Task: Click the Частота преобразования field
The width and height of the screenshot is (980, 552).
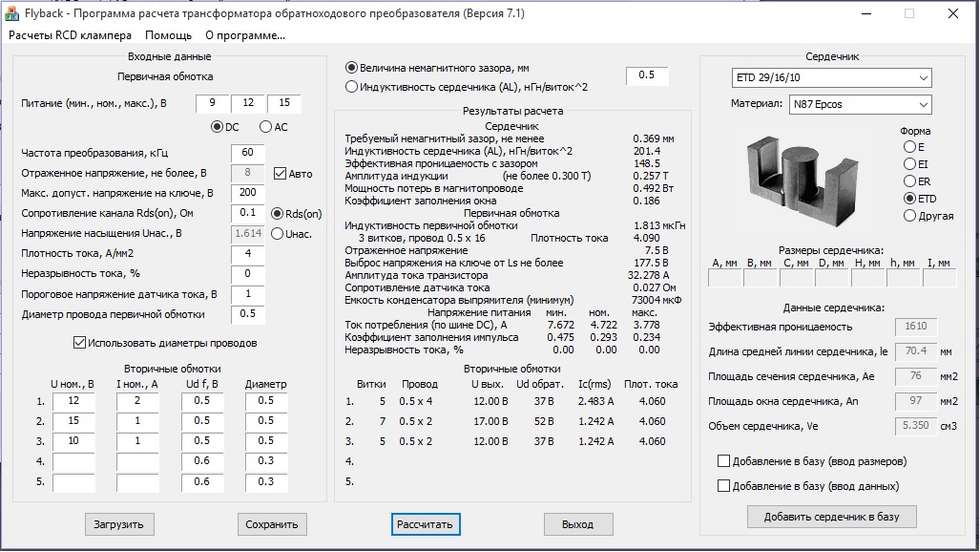Action: click(247, 153)
